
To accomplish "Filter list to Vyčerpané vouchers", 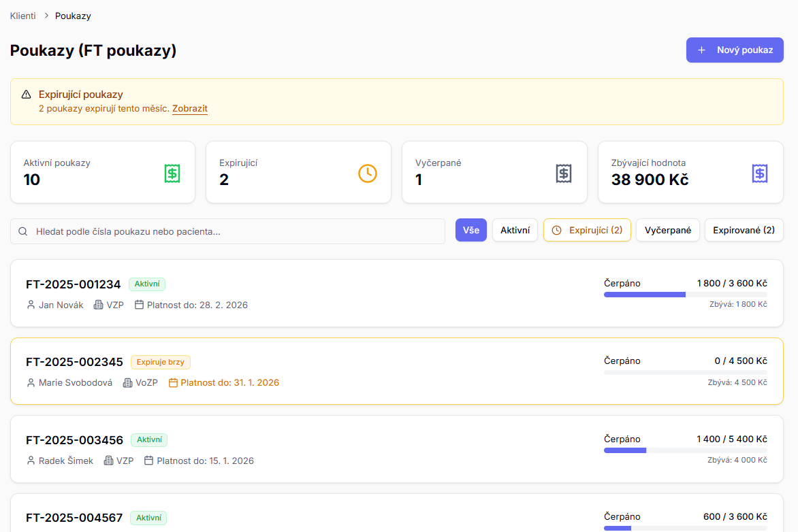I will tap(667, 230).
